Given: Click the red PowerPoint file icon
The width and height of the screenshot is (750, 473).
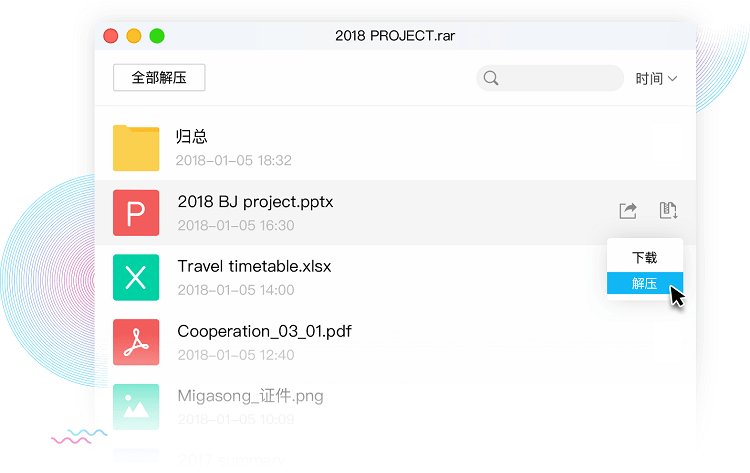Looking at the screenshot, I should point(136,213).
